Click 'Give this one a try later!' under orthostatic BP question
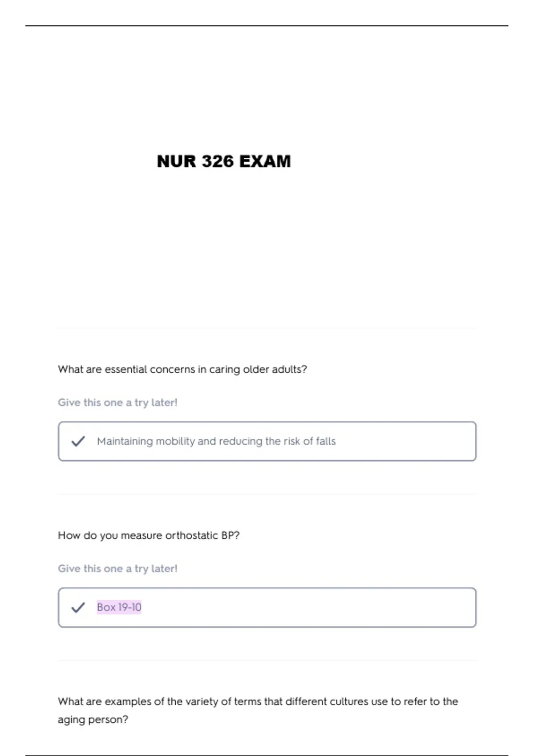The width and height of the screenshot is (534, 756). coord(117,569)
